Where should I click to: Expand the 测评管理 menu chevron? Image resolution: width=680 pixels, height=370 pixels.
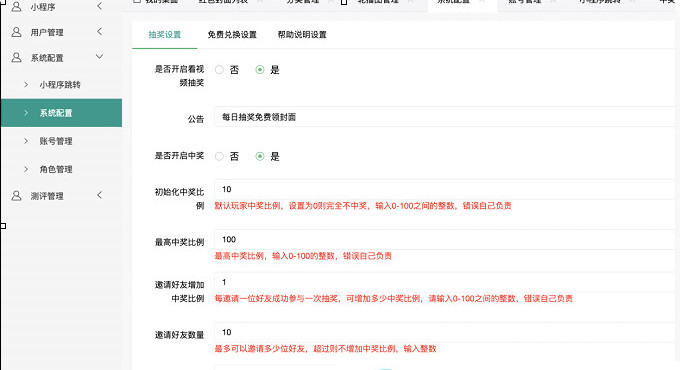pyautogui.click(x=99, y=195)
